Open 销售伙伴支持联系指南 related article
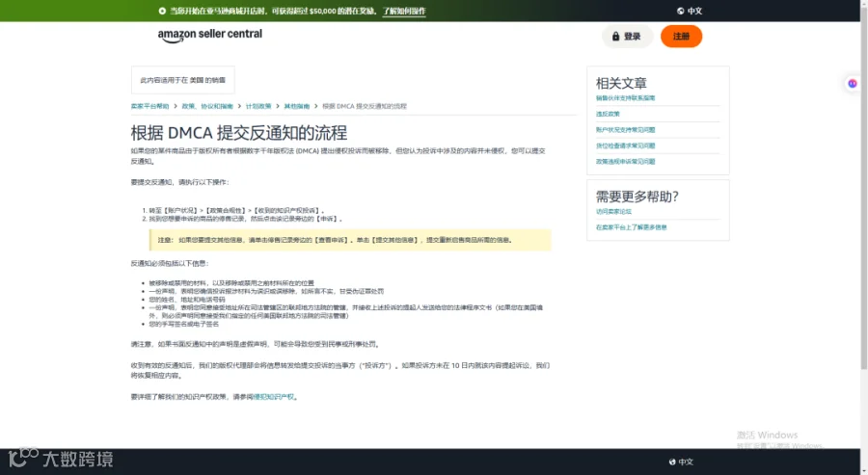 point(626,98)
